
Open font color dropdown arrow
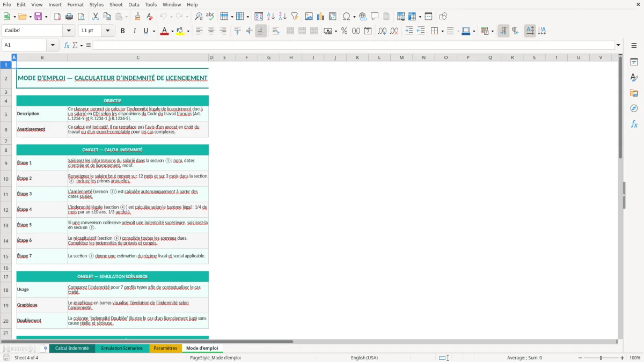tap(172, 31)
